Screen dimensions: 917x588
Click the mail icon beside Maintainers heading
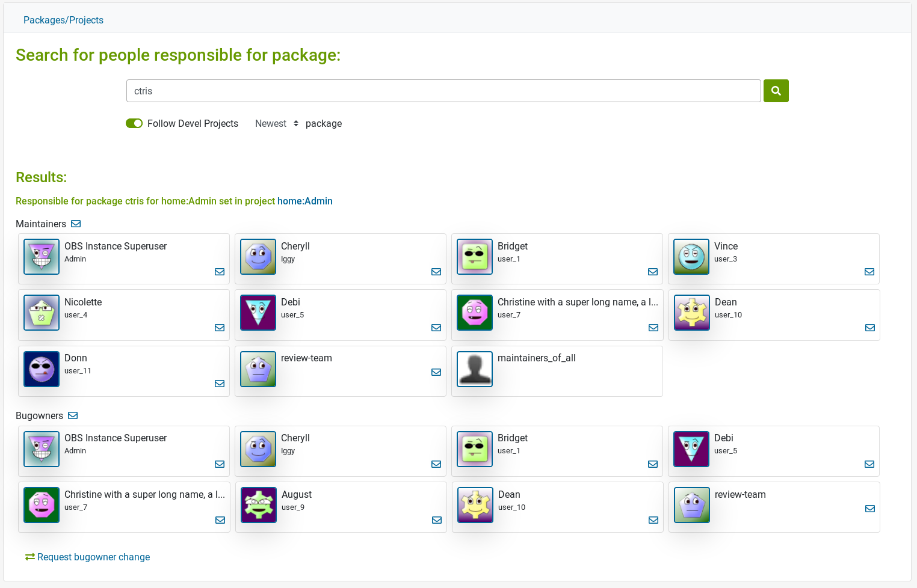coord(76,224)
